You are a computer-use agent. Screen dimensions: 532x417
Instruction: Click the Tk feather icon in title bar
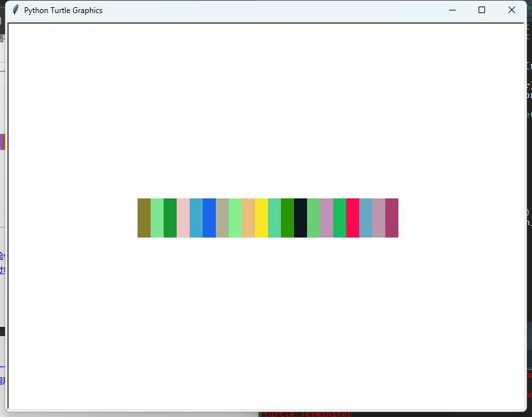pos(15,10)
